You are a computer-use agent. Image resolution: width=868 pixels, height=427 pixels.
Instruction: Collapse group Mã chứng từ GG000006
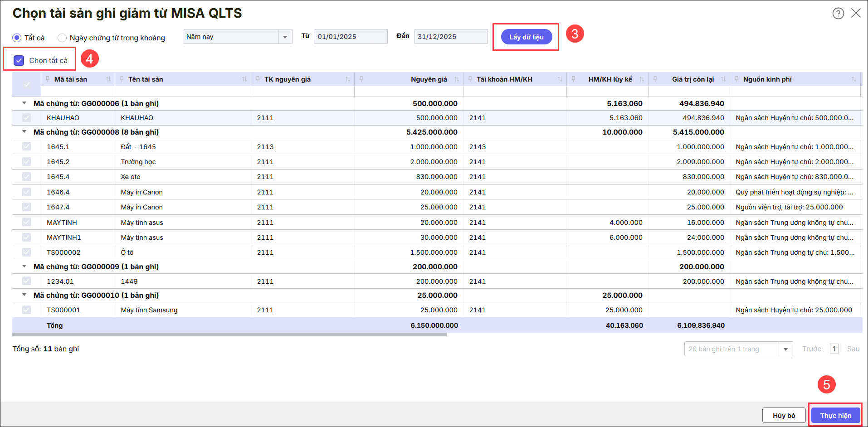(x=24, y=103)
